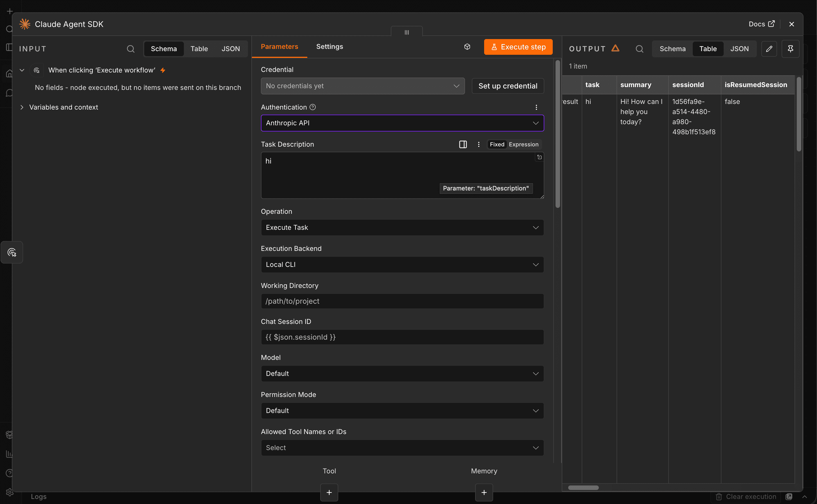Select INPUT JSON view tab

(231, 49)
